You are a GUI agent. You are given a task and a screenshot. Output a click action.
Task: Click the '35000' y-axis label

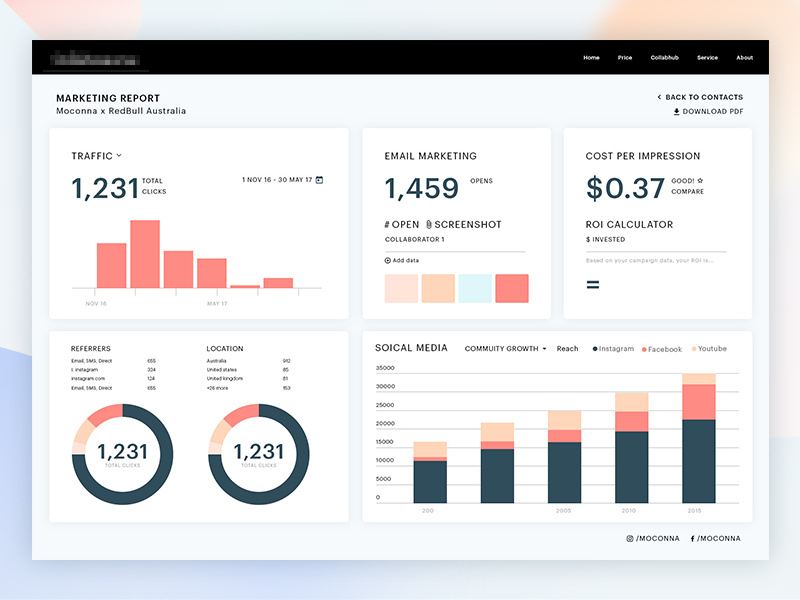[385, 368]
